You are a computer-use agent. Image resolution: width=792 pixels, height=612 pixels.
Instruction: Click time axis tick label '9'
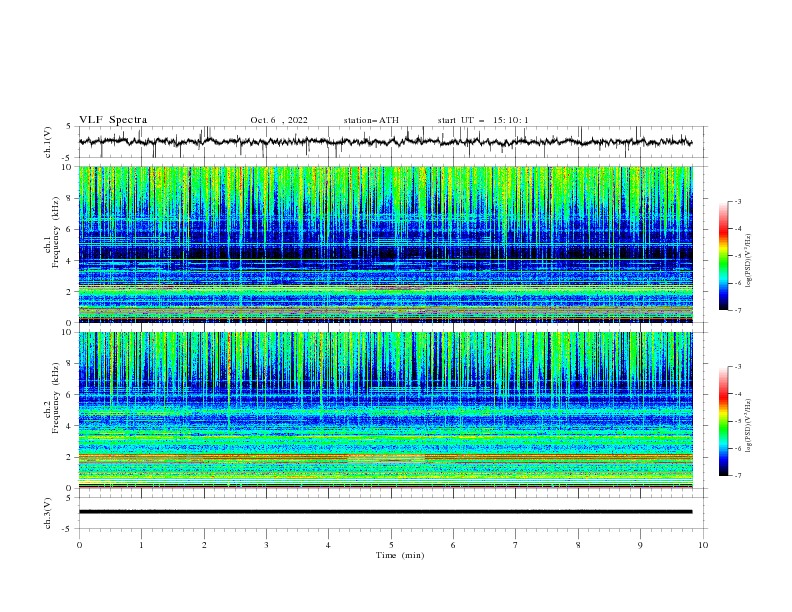[x=640, y=545]
